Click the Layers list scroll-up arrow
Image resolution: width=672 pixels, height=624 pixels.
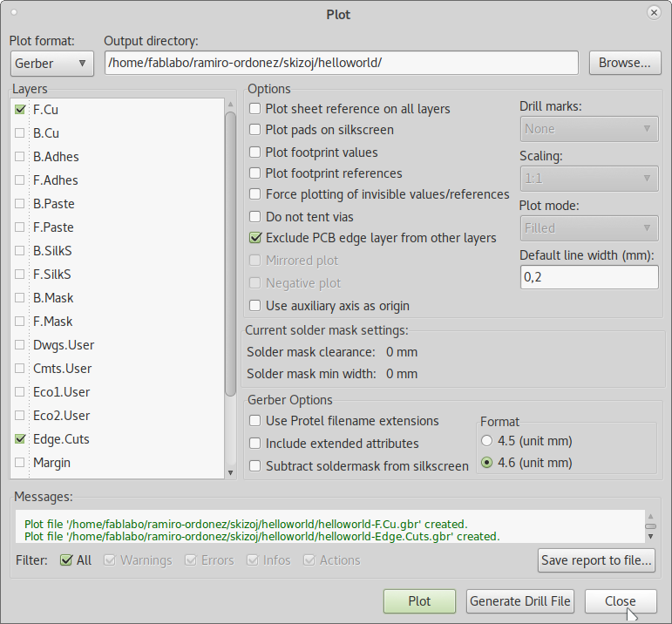[230, 104]
